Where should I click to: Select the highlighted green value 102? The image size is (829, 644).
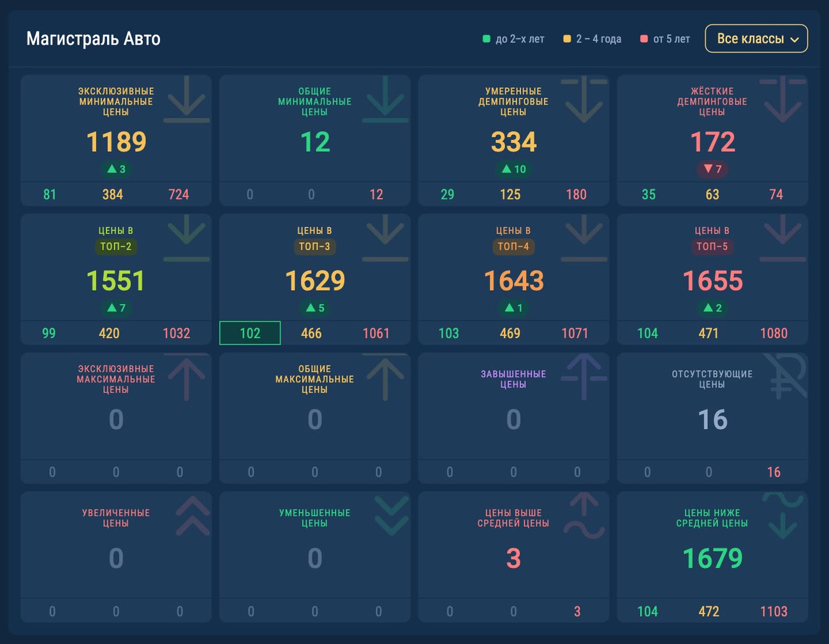250,333
